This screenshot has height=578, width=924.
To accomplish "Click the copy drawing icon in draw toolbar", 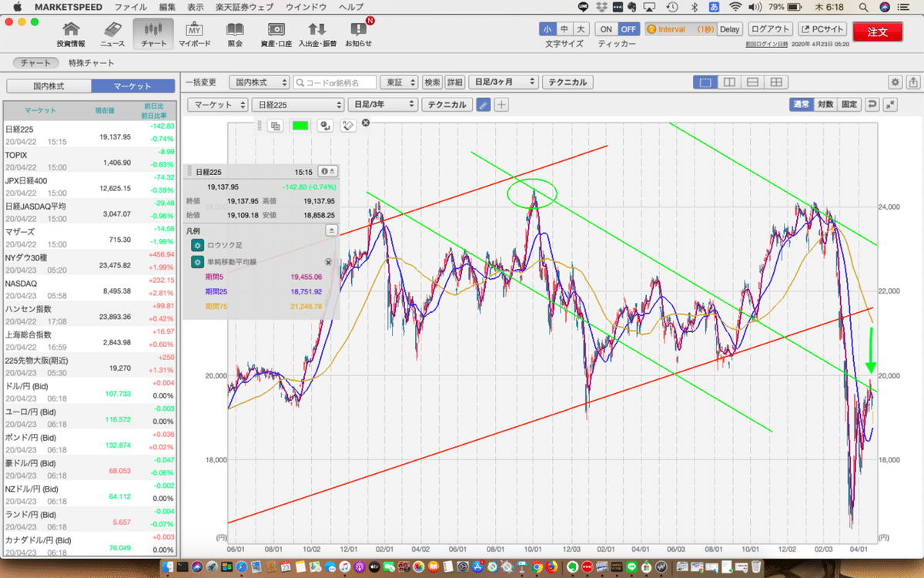I will point(275,126).
